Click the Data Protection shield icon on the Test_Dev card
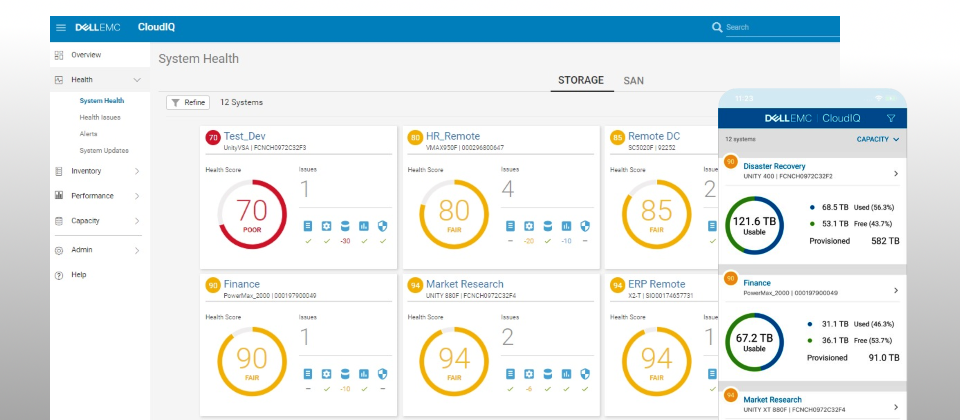Image resolution: width=960 pixels, height=420 pixels. coord(383,226)
